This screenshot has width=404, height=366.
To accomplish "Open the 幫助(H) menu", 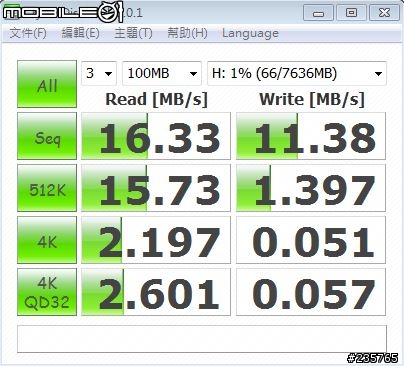I will tap(187, 33).
